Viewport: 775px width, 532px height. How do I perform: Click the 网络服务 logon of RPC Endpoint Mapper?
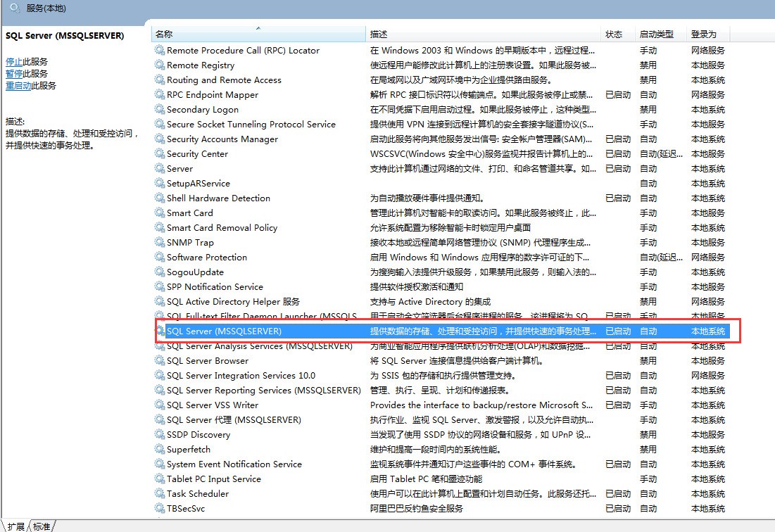(x=708, y=94)
